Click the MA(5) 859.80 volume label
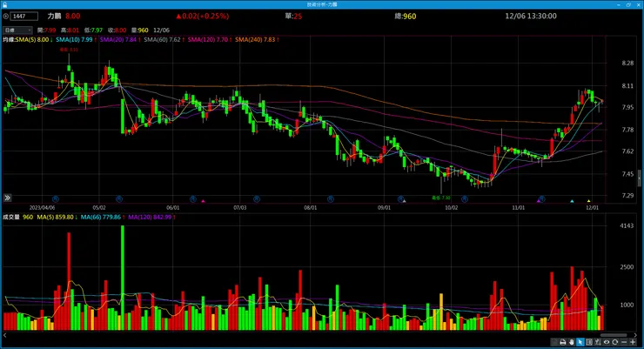644x349 pixels. coord(56,218)
